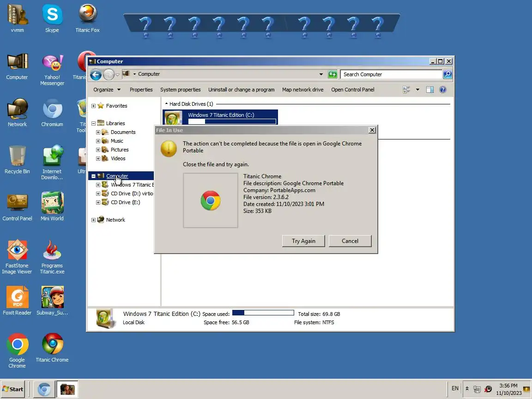Open the Organize dropdown menu

(x=107, y=90)
